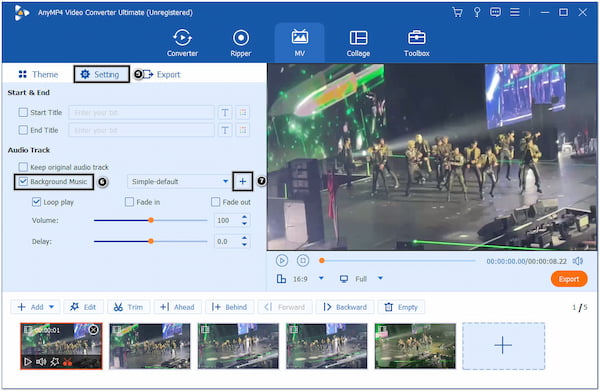This screenshot has height=391, width=600.
Task: Open Start Title duration settings icon
Action: [243, 112]
